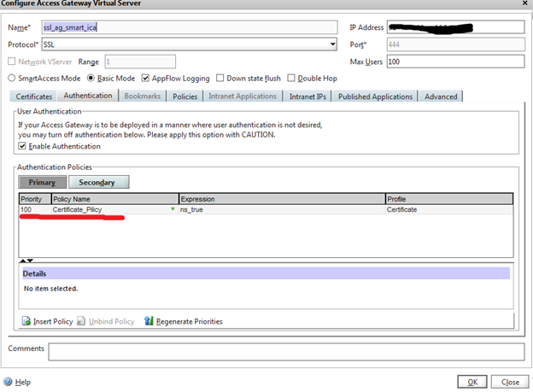
Task: Uncheck the Enable Authentication checkbox
Action: (x=22, y=146)
